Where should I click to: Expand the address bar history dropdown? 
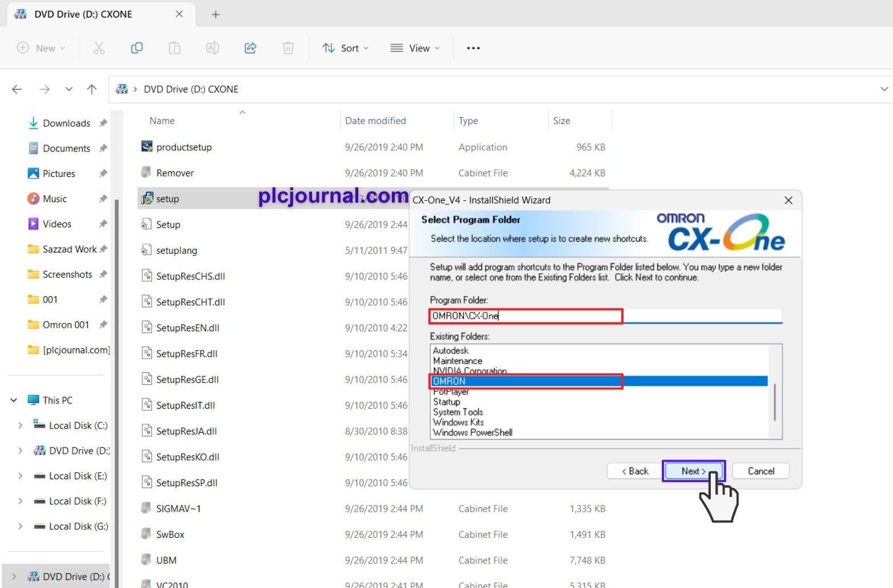click(x=884, y=89)
